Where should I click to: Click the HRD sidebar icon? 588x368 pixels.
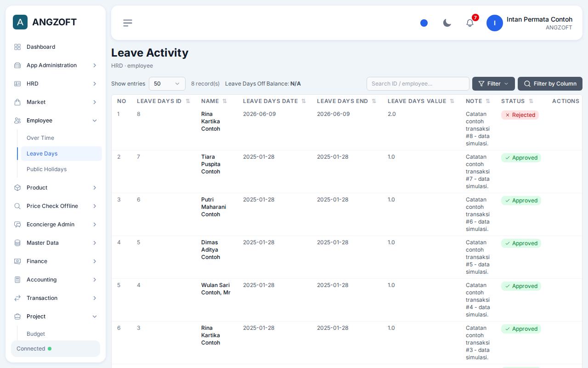[17, 84]
